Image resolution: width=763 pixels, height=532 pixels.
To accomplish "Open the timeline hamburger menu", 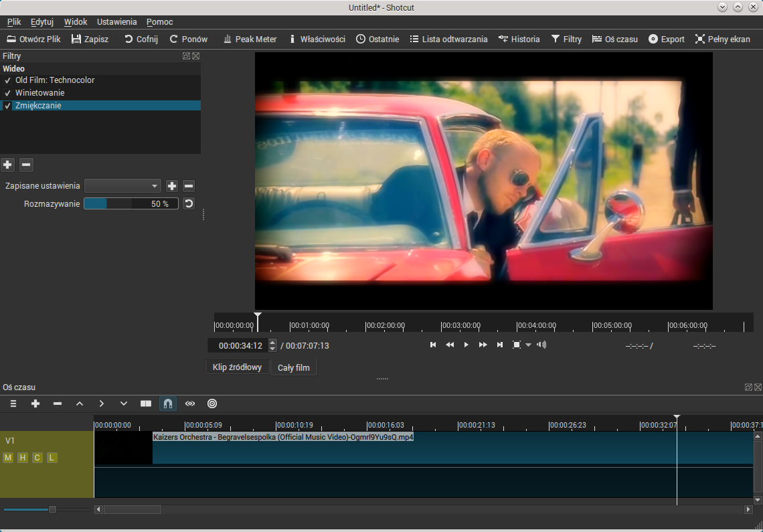I will point(13,404).
